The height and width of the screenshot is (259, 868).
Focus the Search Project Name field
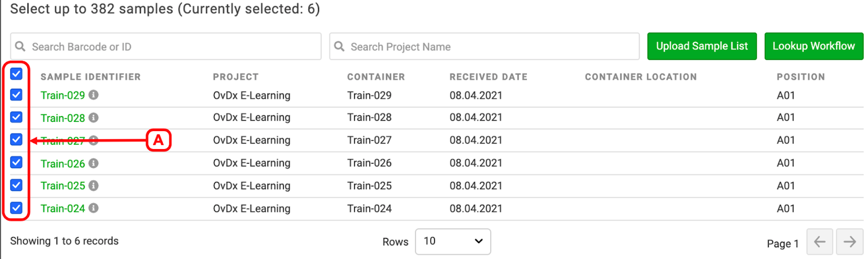coord(484,47)
